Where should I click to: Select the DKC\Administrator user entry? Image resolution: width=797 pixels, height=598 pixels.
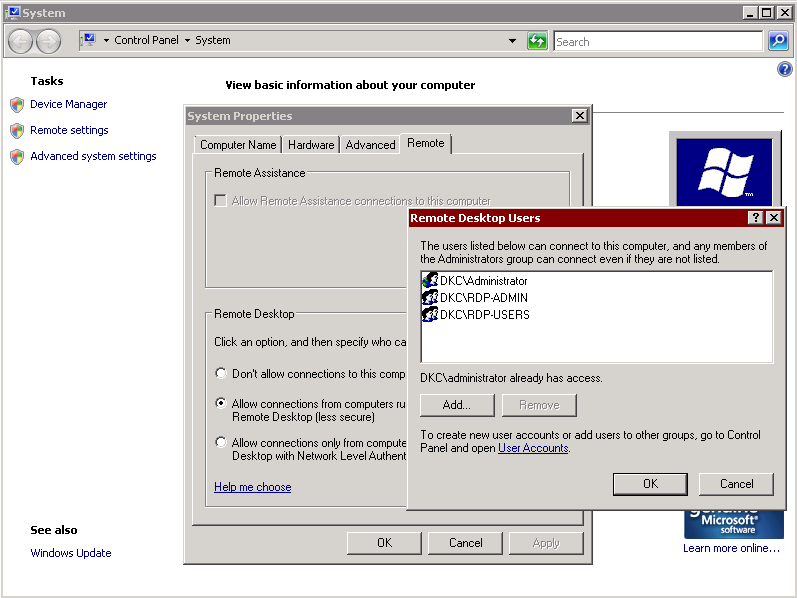tap(475, 281)
